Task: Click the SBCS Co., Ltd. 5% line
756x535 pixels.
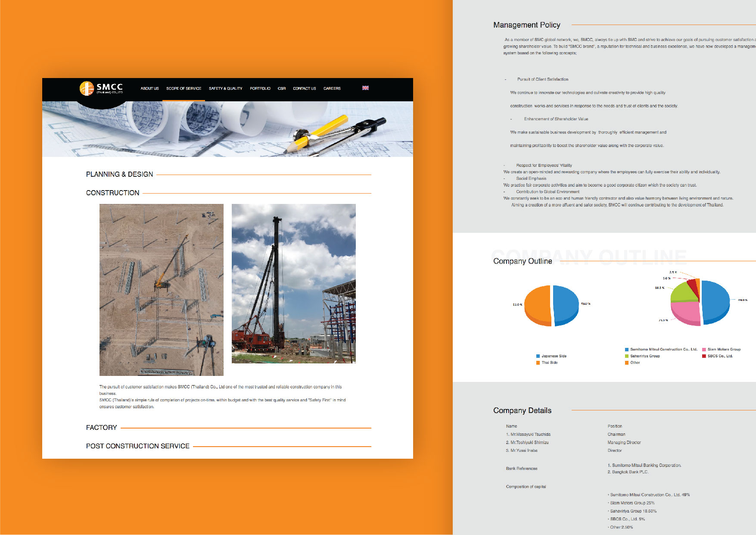Action: (626, 519)
